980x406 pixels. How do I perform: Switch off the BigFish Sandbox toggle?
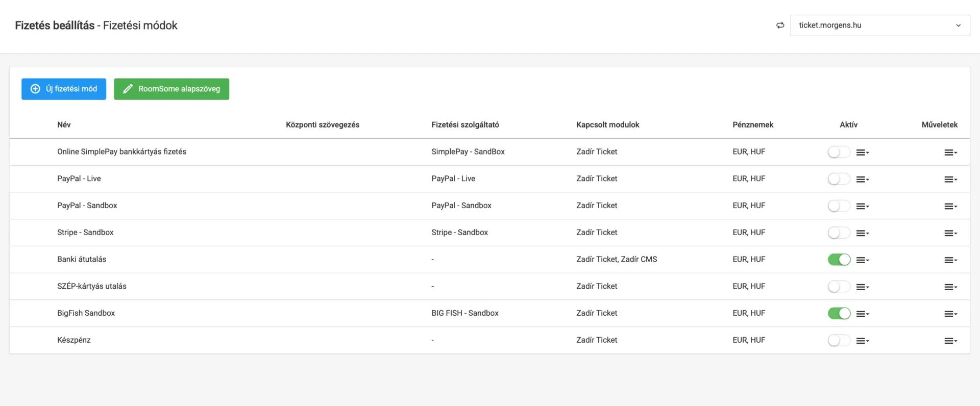(x=839, y=314)
